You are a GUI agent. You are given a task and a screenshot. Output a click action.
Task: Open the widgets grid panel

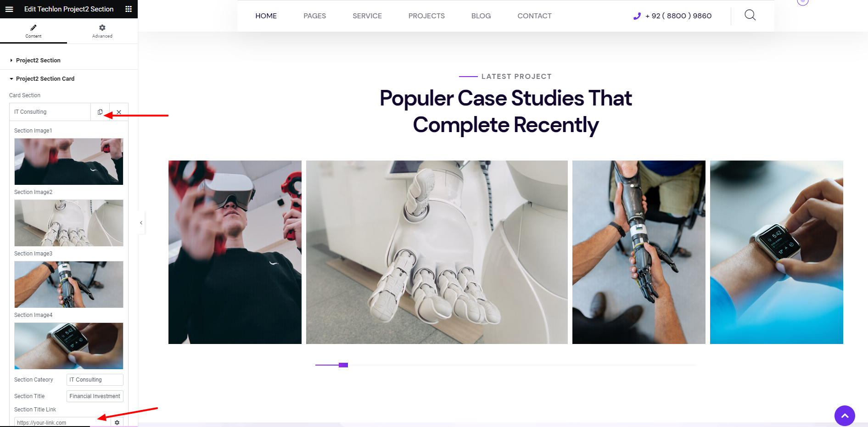pos(129,9)
